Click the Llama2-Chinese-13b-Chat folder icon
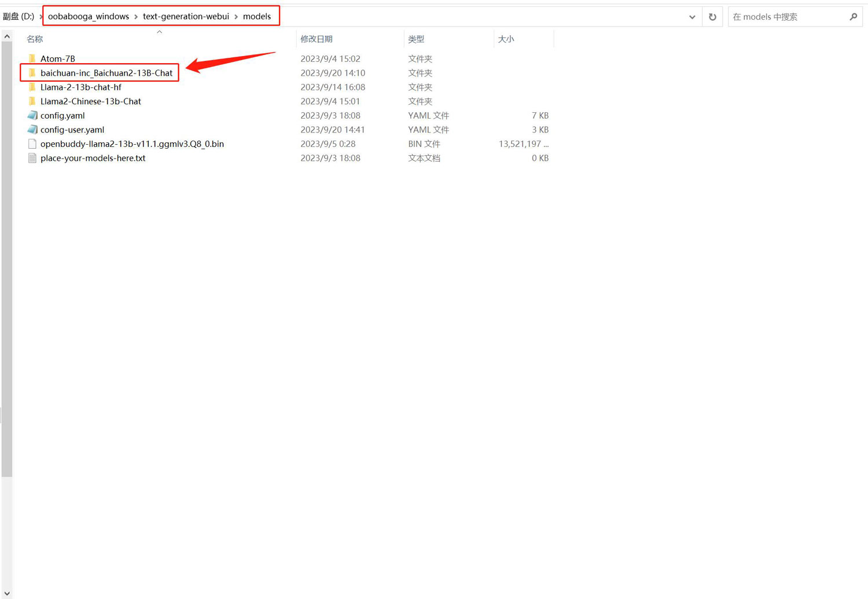Image resolution: width=868 pixels, height=599 pixels. [x=32, y=101]
